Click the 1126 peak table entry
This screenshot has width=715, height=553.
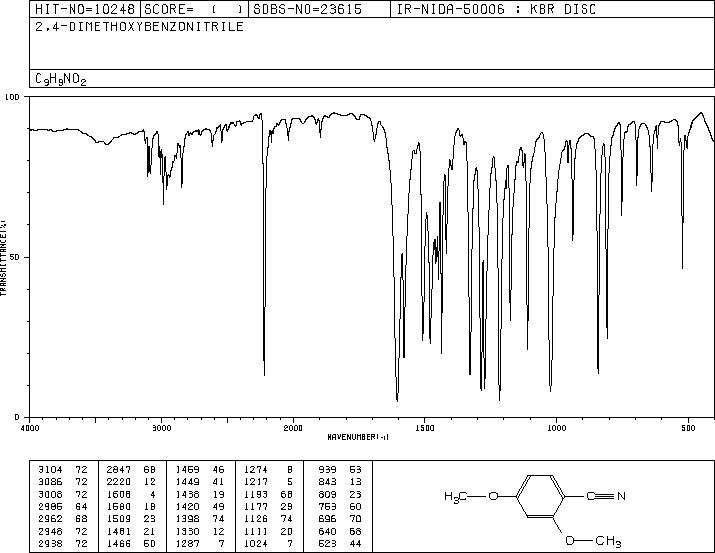(x=268, y=519)
